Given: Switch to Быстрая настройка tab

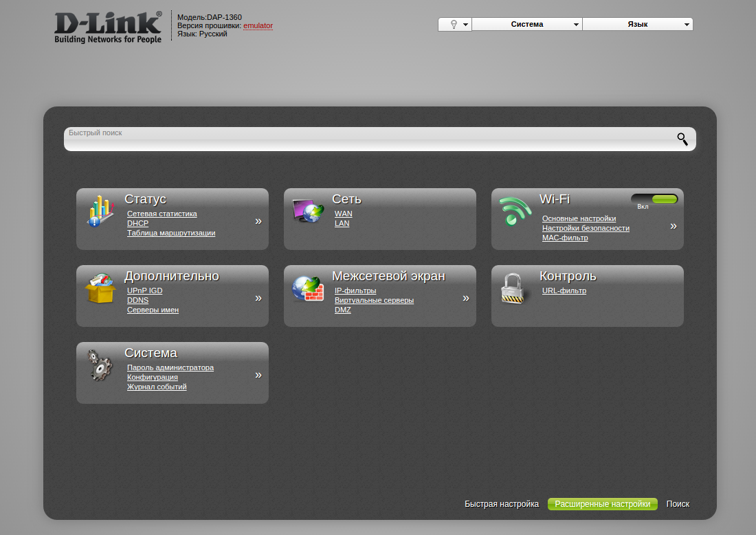Looking at the screenshot, I should click(x=502, y=503).
